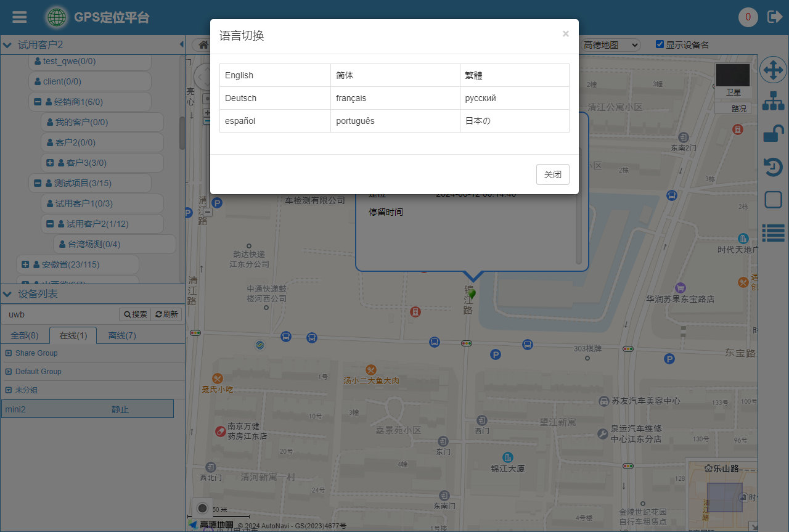789x532 pixels.
Task: Switch to the 离线(7) tab
Action: click(x=122, y=335)
